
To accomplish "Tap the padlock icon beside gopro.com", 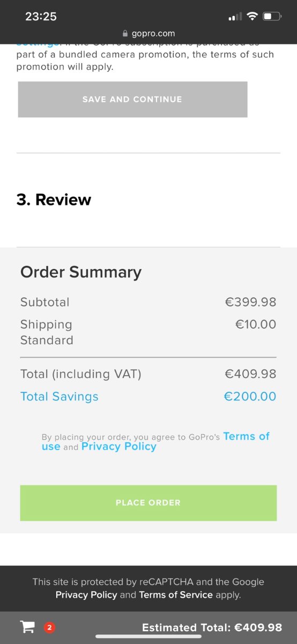I will [x=126, y=33].
